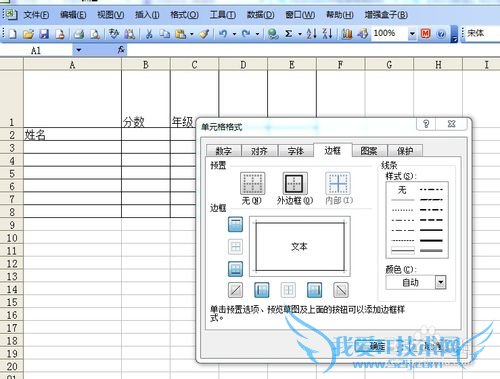This screenshot has width=500, height=379.
Task: Toggle the inside vertical border button
Action: click(288, 290)
